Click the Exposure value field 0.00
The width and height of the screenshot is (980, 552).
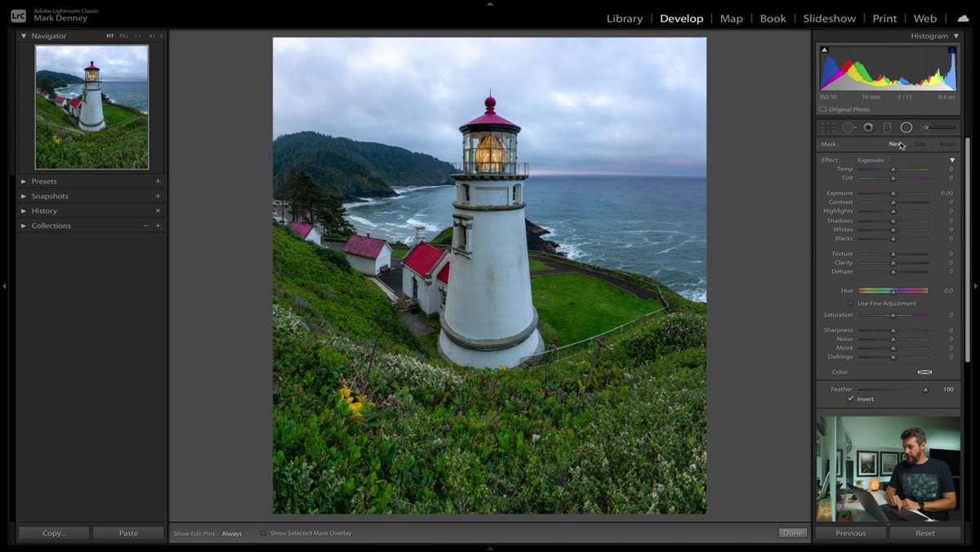(947, 194)
